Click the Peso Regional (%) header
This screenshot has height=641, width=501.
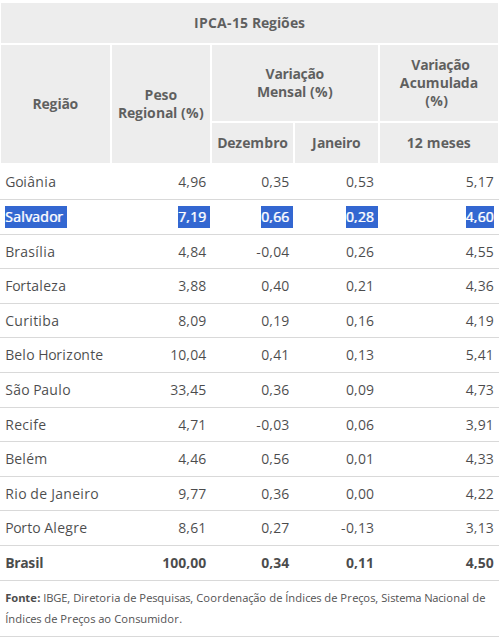point(161,104)
